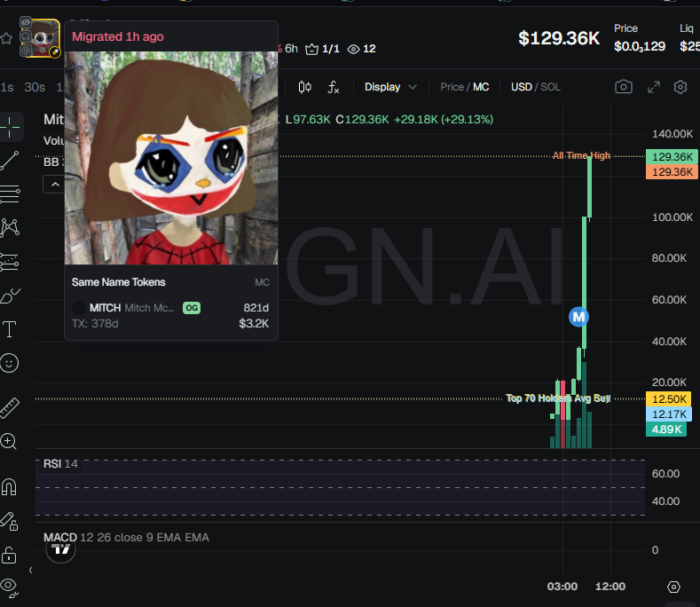Click the crown 1/1 indicator

point(322,49)
